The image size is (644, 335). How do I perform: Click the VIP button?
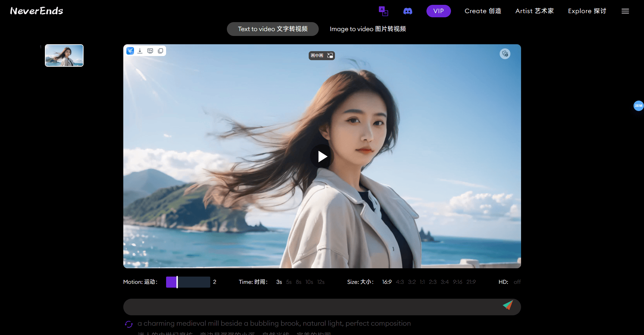438,11
